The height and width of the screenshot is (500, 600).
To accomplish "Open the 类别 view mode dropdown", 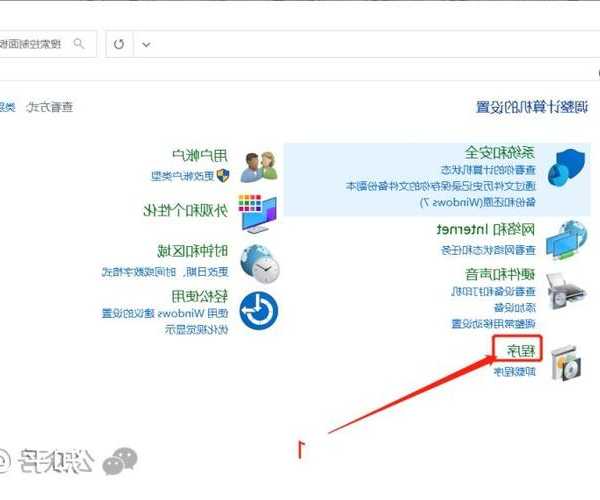I will coord(7,107).
